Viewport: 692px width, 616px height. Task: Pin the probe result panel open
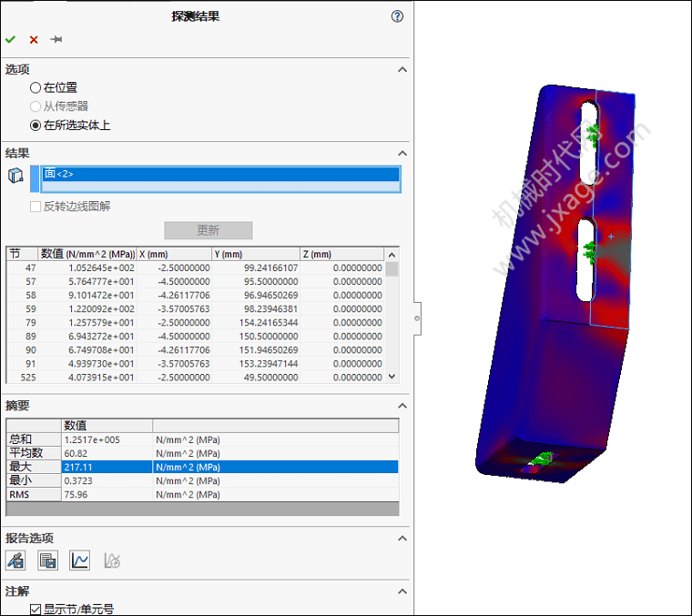56,40
